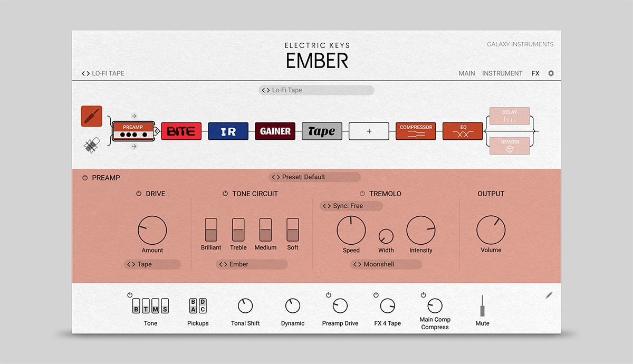This screenshot has width=633, height=364.
Task: Toggle the Tone Circuit power button
Action: coord(225,194)
